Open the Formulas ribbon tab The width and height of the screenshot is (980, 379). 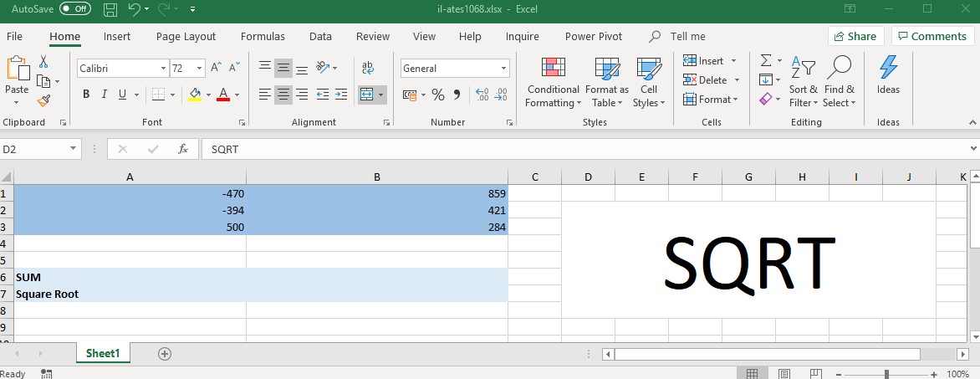[x=263, y=36]
